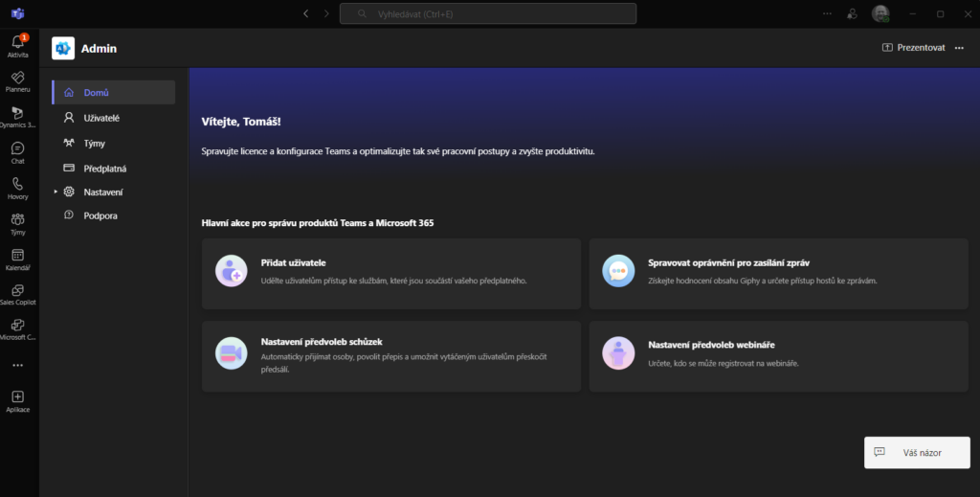Click the webinar preferences presenter icon
980x497 pixels.
coord(618,353)
